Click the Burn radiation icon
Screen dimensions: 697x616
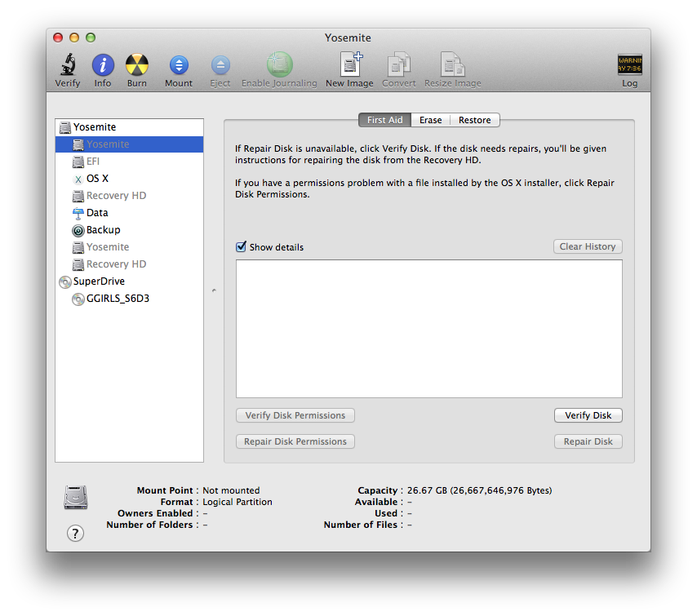point(137,65)
